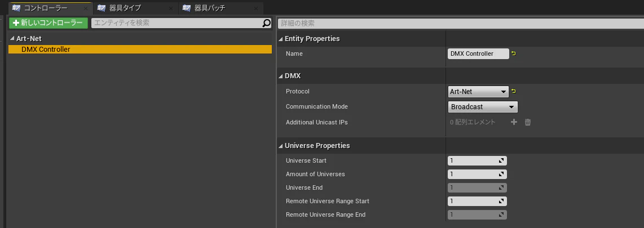
Task: Click the Remote Universe Range Start spinner arrow
Action: click(x=501, y=202)
